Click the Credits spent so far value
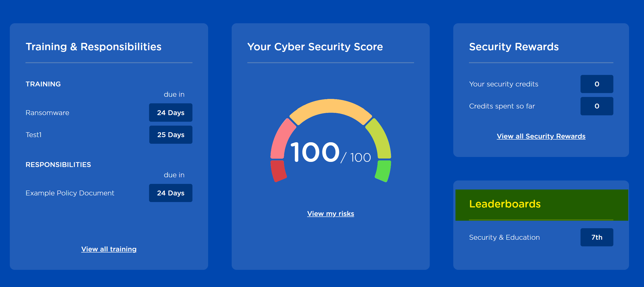The width and height of the screenshot is (644, 287). click(x=597, y=106)
